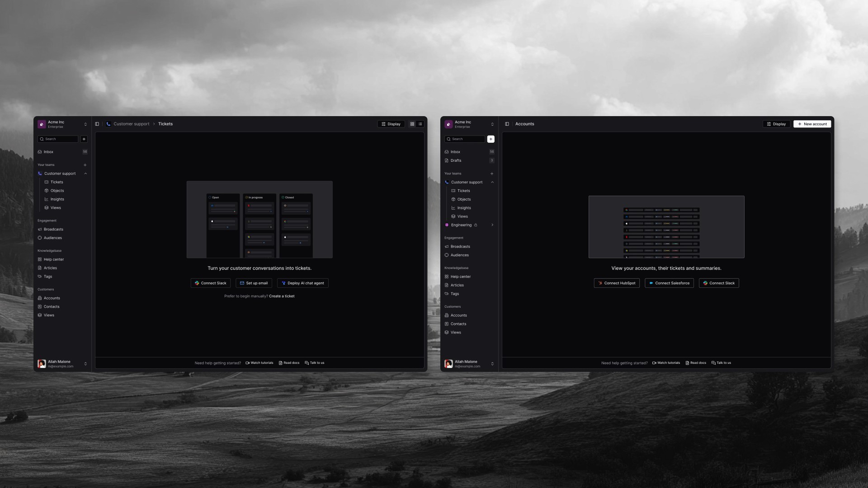Switch to board grid view toggle

click(x=412, y=124)
